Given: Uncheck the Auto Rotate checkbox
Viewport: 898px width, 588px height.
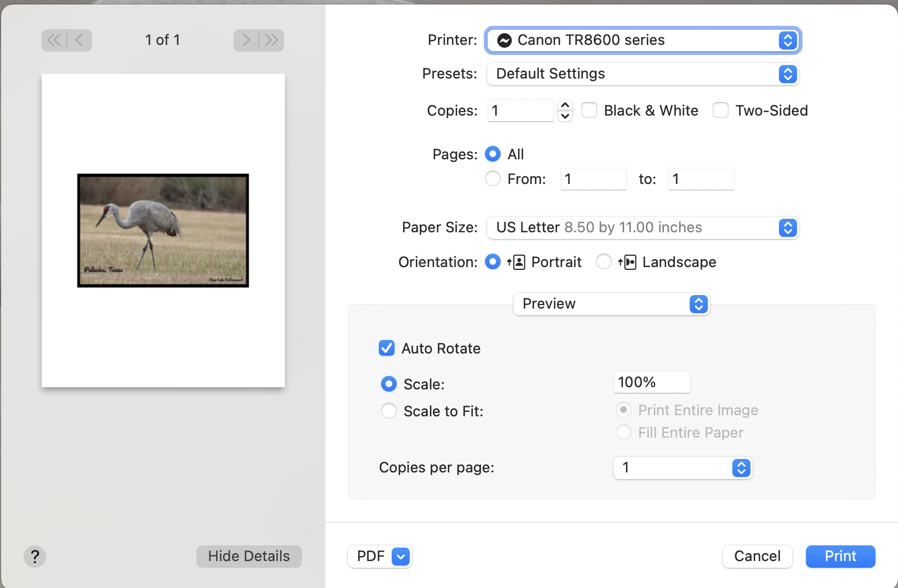Looking at the screenshot, I should pyautogui.click(x=387, y=348).
